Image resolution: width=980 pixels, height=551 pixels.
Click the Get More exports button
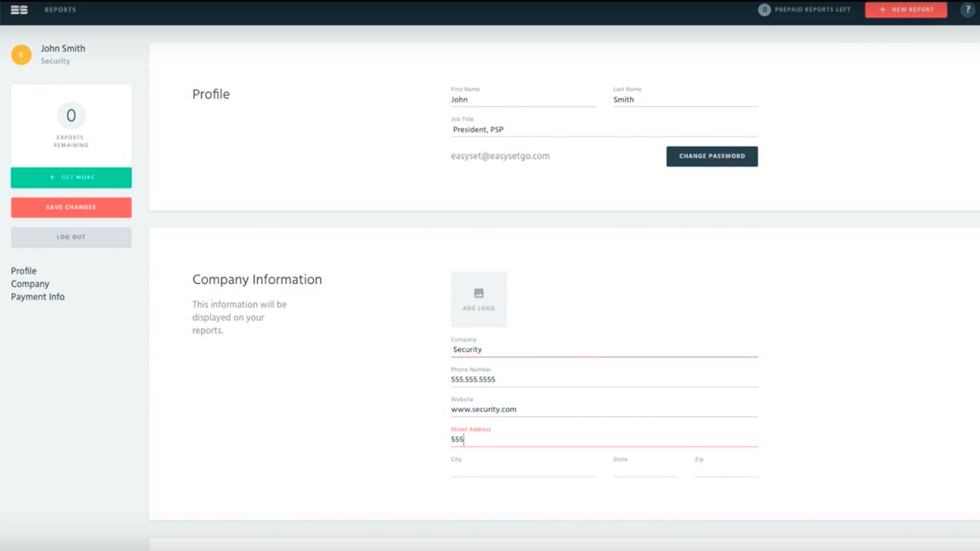(x=71, y=178)
